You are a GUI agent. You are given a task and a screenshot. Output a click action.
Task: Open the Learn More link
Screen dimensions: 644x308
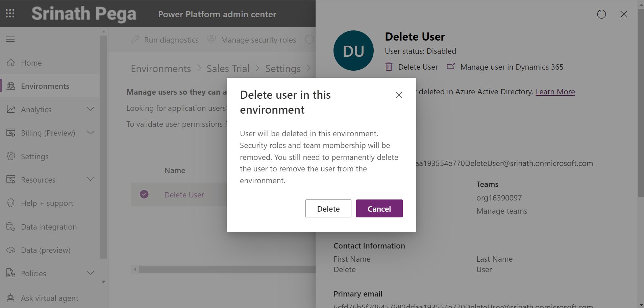coord(555,92)
